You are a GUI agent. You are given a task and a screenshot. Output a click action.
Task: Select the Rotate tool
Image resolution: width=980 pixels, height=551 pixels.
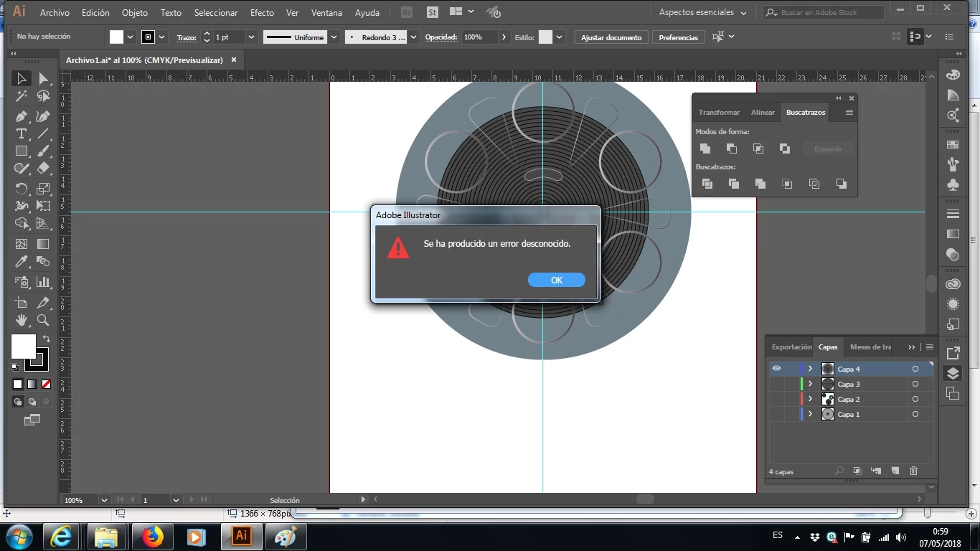click(x=22, y=189)
